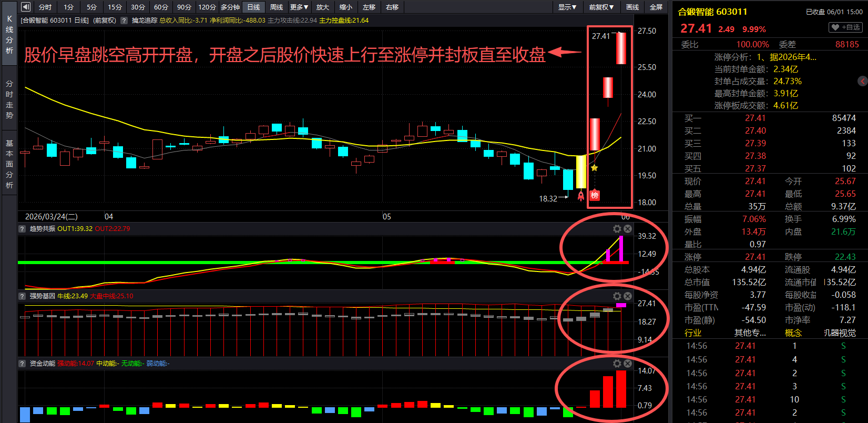Image resolution: width=868 pixels, height=423 pixels.
Task: Click the 趋势共振 indicator name
Action: (43, 229)
